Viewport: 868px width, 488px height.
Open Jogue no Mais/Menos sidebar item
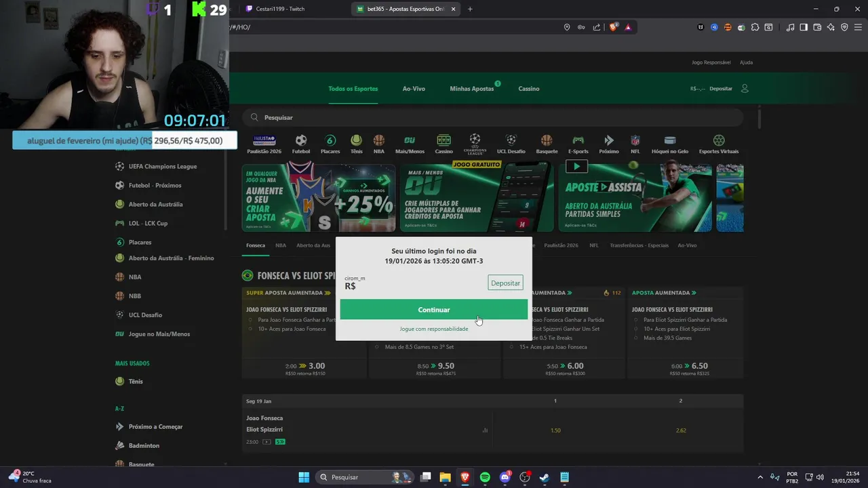click(x=159, y=334)
